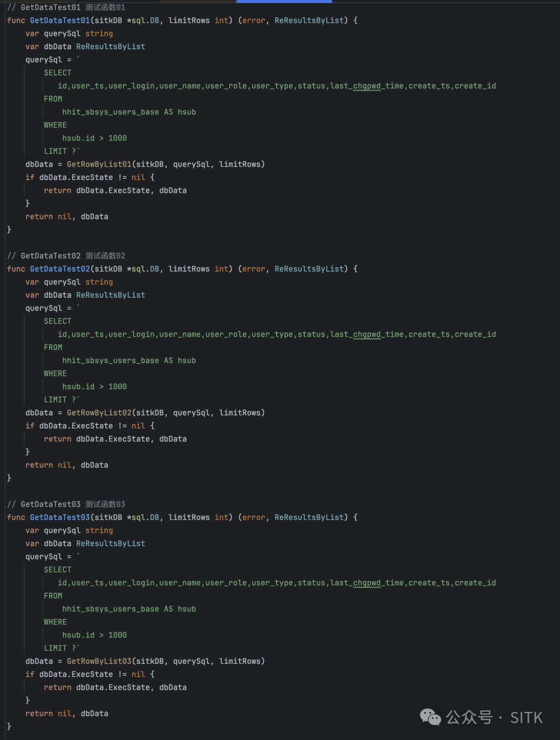Click GetDataTest01 function name in its declaration
Viewport: 560px width, 740px height.
[60, 21]
